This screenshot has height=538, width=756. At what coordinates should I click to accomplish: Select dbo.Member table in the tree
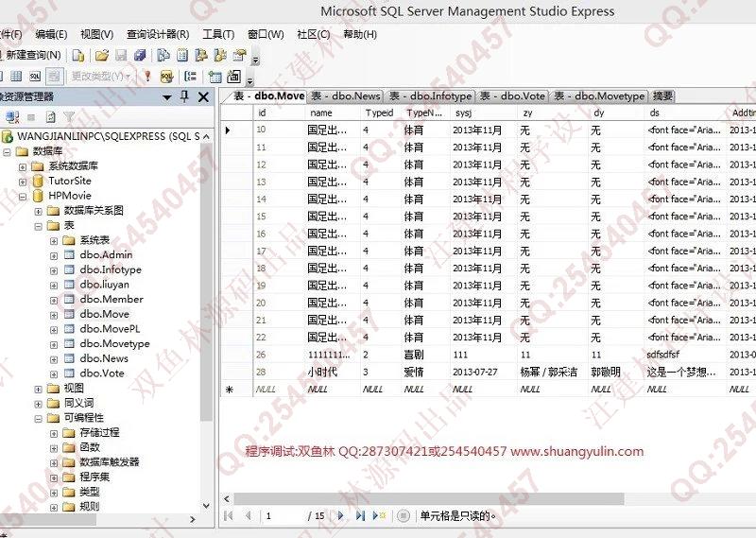[x=112, y=299]
